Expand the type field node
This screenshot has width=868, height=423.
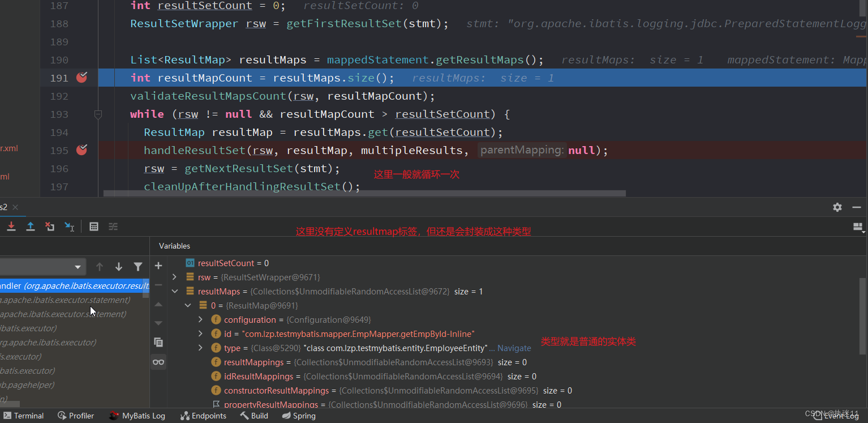[x=200, y=348]
